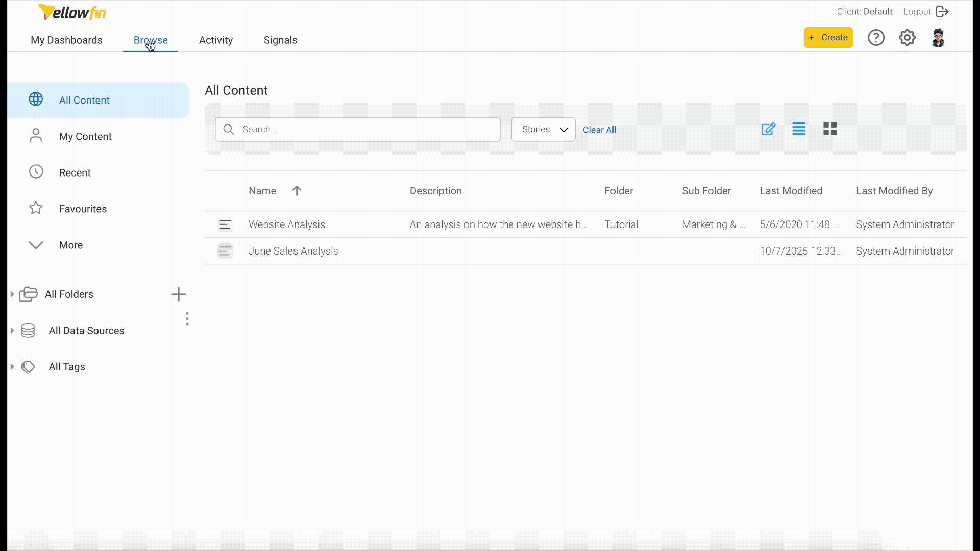Expand the All Folders tree

pyautogui.click(x=12, y=294)
